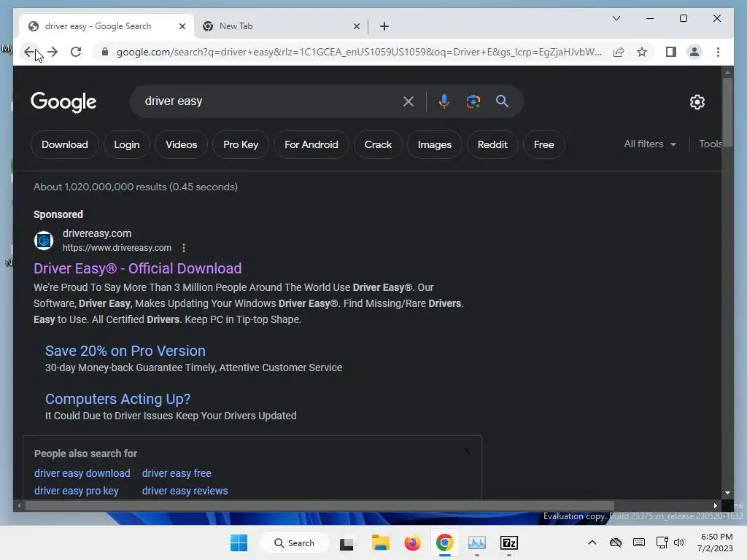
Task: Close the New Tab tab
Action: 356,26
